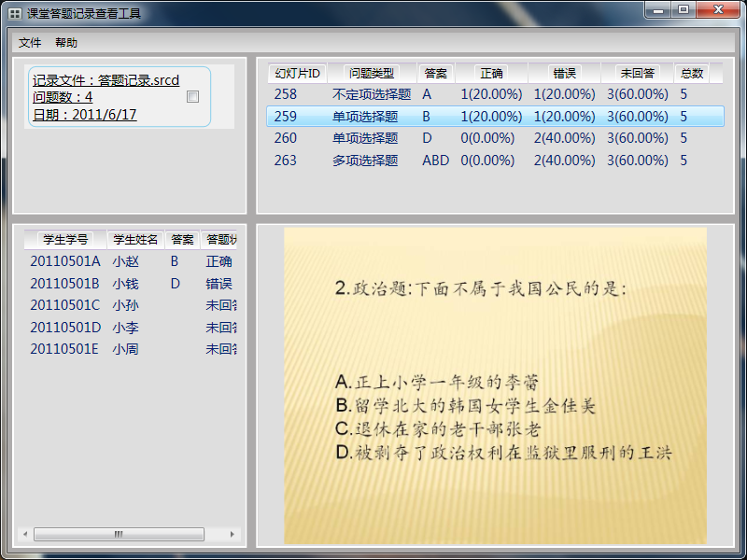Screen dimensions: 747x560
Task: Toggle the checkbox for 答题记录.srcd record
Action: [192, 97]
